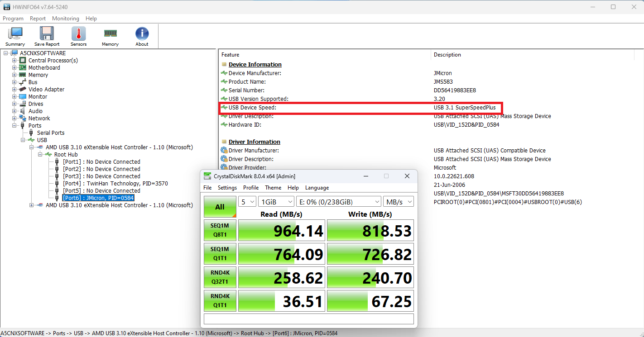
Task: Collapse the Ports tree node
Action: [14, 125]
